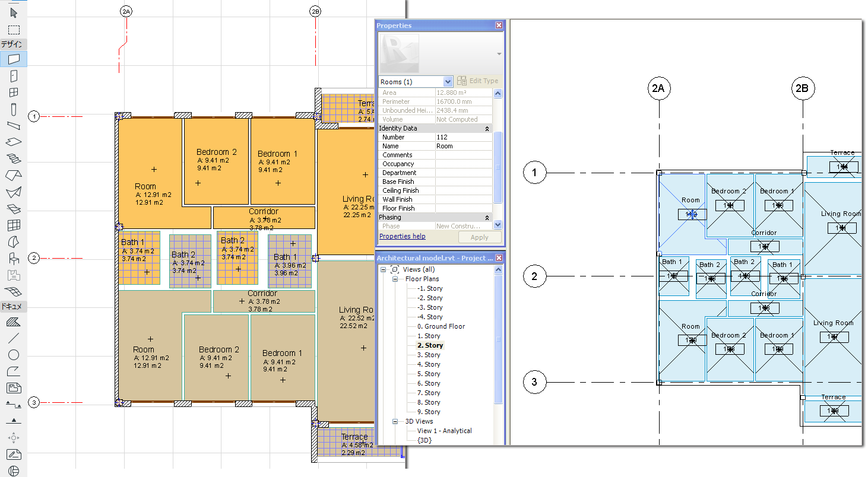Select the Object (chair) tool
The width and height of the screenshot is (868, 477).
pos(14,259)
